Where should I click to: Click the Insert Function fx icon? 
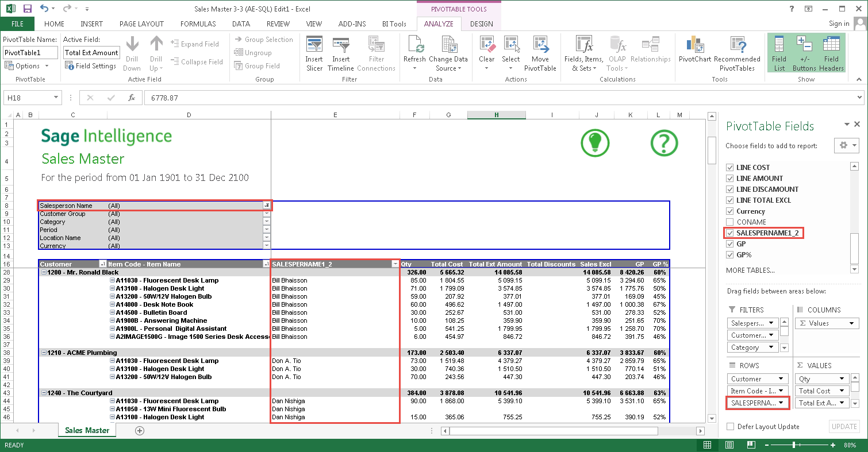131,98
